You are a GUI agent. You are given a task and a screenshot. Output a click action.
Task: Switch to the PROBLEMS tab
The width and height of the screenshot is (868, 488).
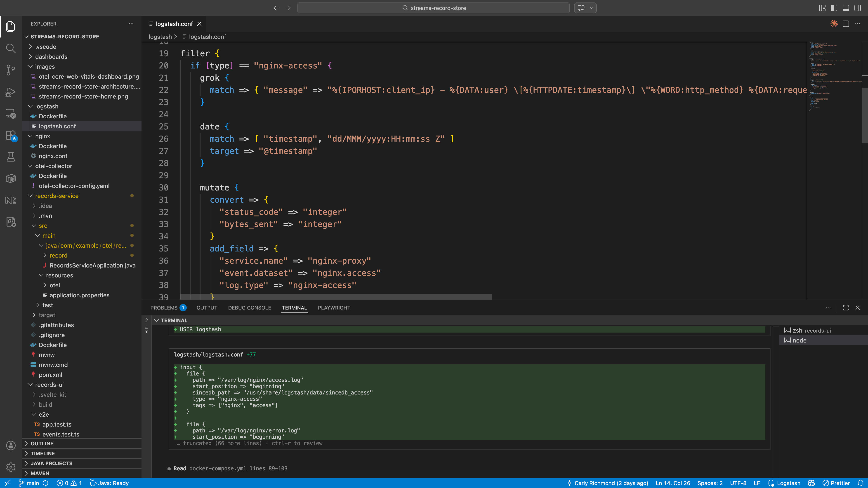(x=164, y=308)
